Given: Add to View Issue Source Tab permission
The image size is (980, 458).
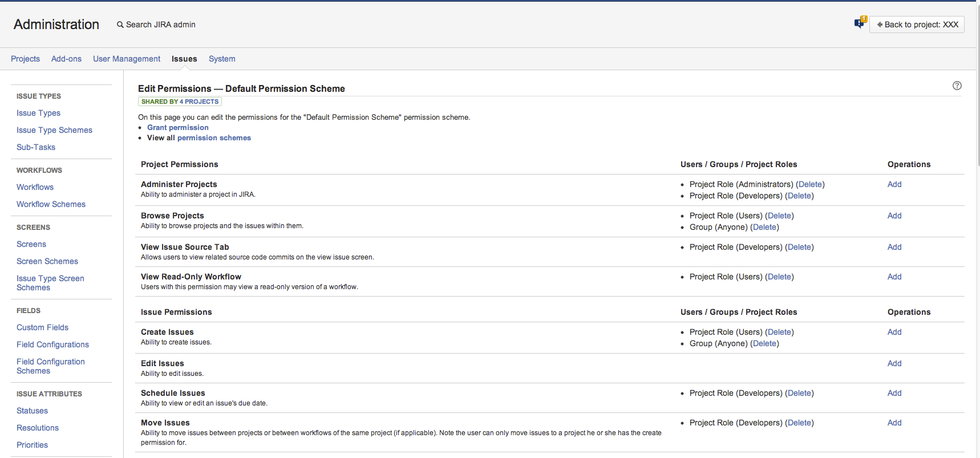Looking at the screenshot, I should pos(894,247).
